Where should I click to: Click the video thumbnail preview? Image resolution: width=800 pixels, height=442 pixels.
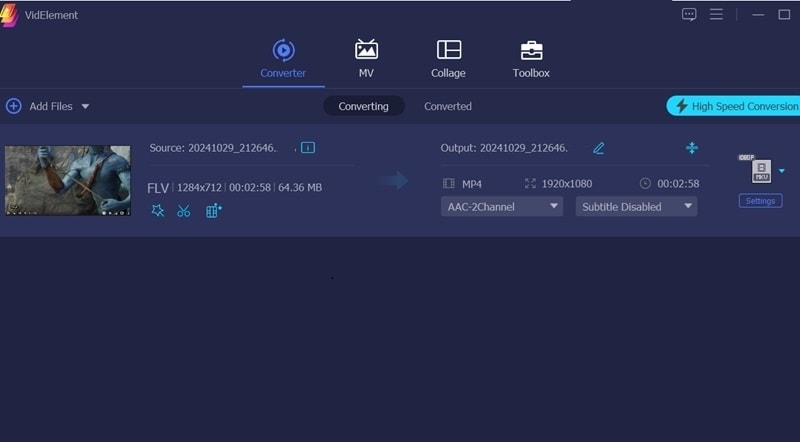click(68, 180)
